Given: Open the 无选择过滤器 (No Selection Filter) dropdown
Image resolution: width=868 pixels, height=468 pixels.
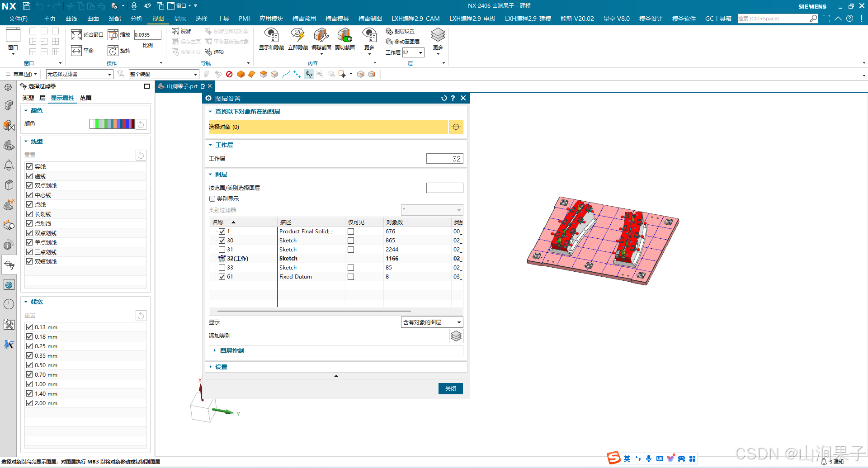Looking at the screenshot, I should click(79, 74).
